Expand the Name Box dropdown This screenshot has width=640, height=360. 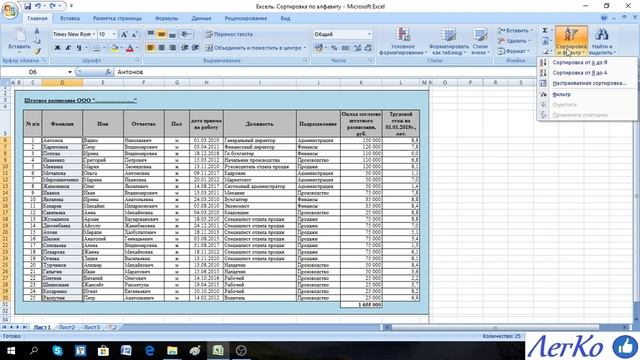tap(70, 72)
